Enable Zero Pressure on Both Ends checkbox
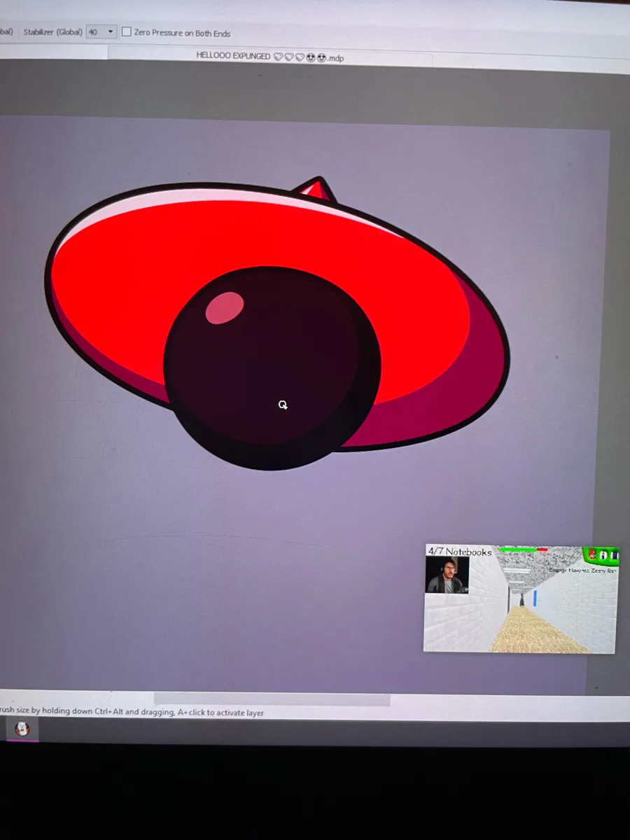Screen dimensions: 630x840 tap(127, 32)
